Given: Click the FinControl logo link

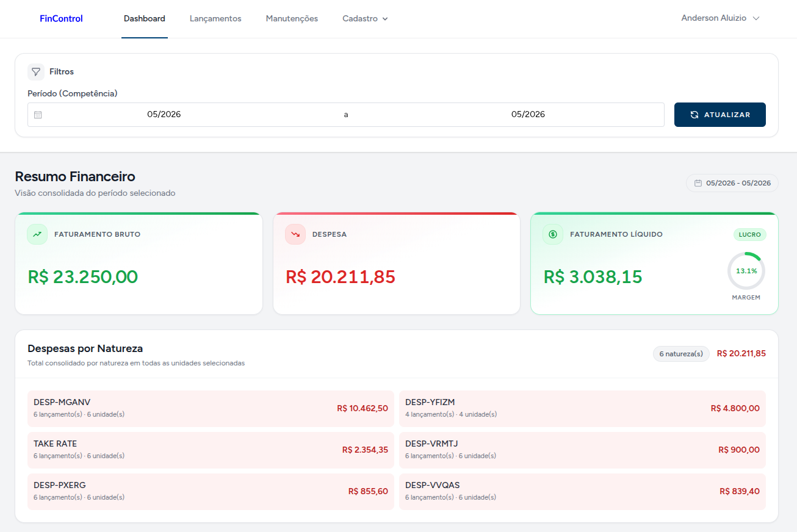Looking at the screenshot, I should tap(61, 19).
